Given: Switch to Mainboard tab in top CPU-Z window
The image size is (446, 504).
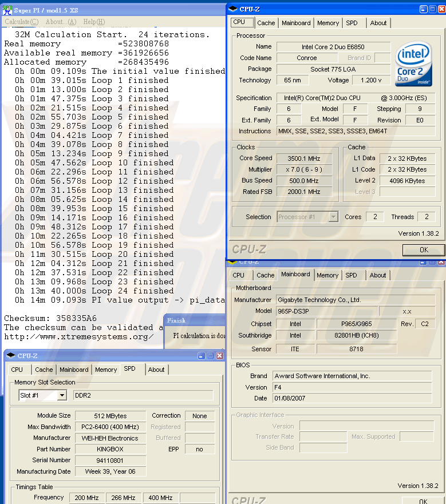Looking at the screenshot, I should pyautogui.click(x=296, y=23).
